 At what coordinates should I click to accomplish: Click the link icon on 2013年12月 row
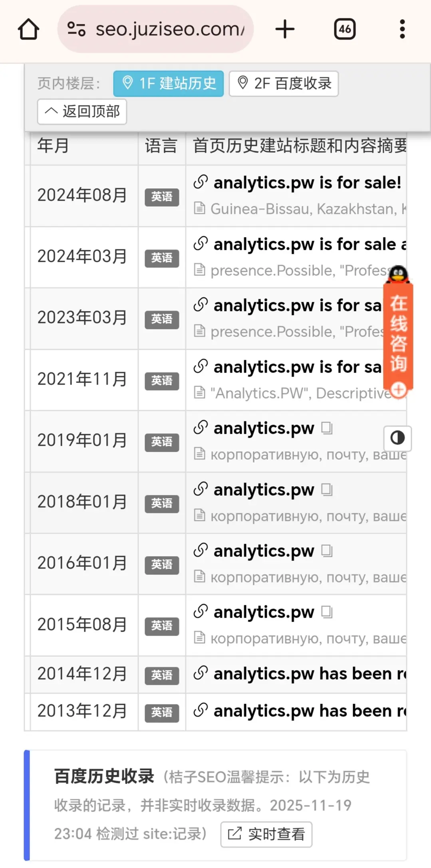200,710
